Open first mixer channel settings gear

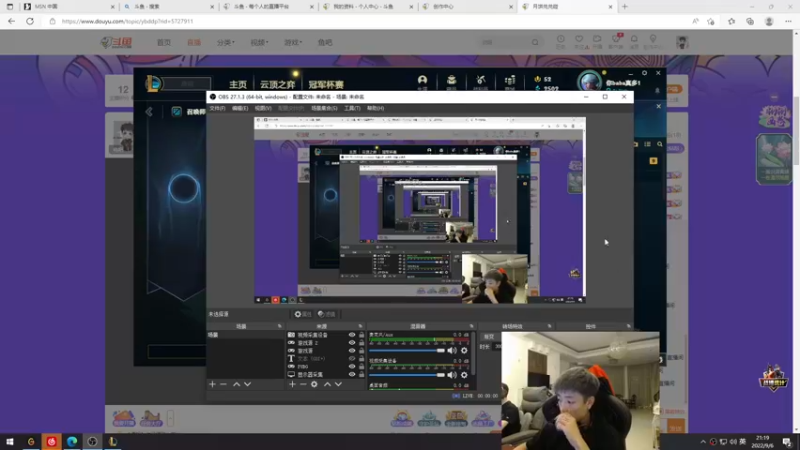point(464,351)
